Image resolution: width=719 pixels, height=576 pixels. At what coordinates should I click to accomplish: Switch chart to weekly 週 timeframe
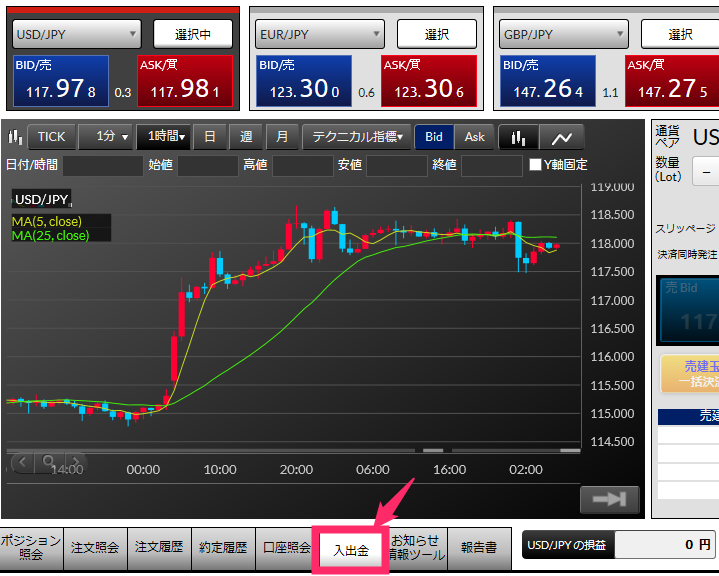pos(246,137)
